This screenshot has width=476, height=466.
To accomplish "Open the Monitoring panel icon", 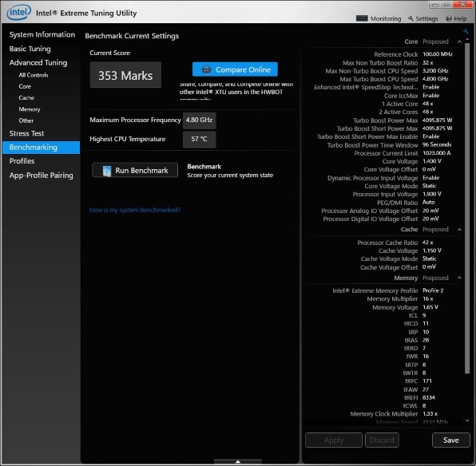I will point(362,18).
